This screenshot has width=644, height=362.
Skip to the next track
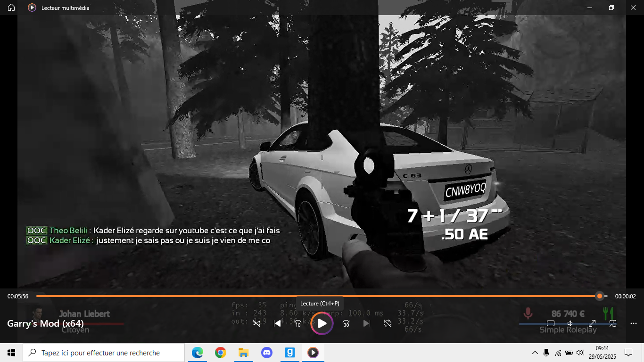pyautogui.click(x=367, y=323)
